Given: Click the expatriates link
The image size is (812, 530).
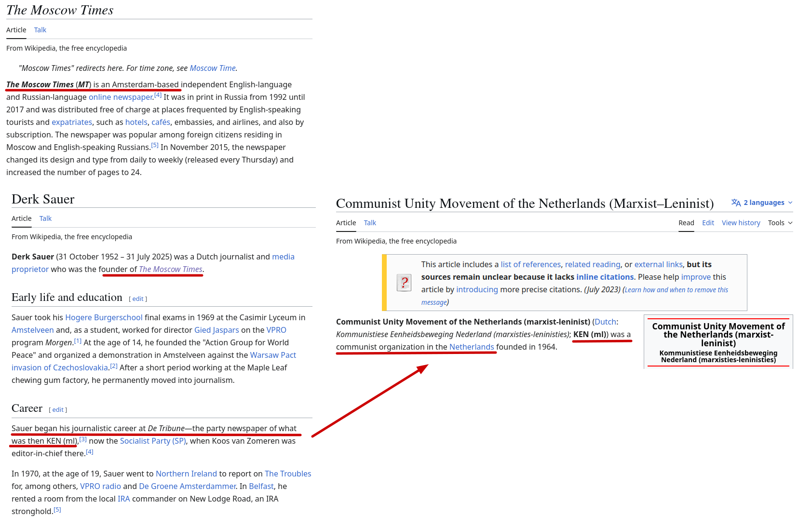Looking at the screenshot, I should click(x=72, y=122).
